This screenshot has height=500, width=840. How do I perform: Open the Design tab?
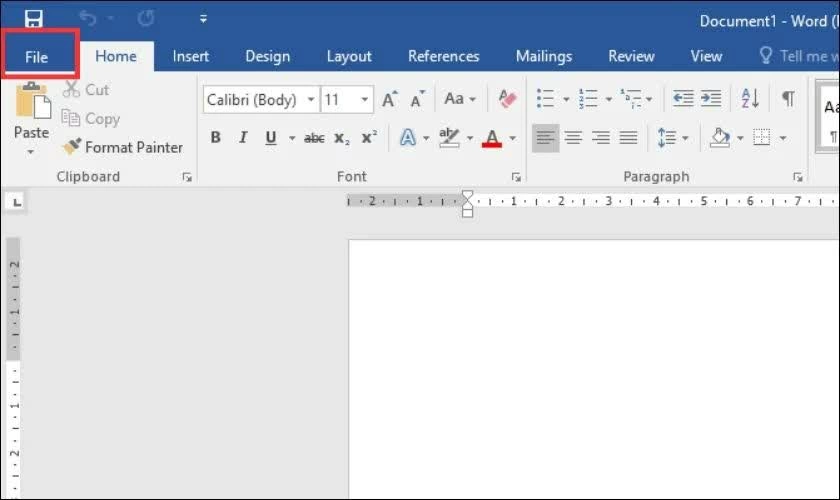tap(267, 56)
